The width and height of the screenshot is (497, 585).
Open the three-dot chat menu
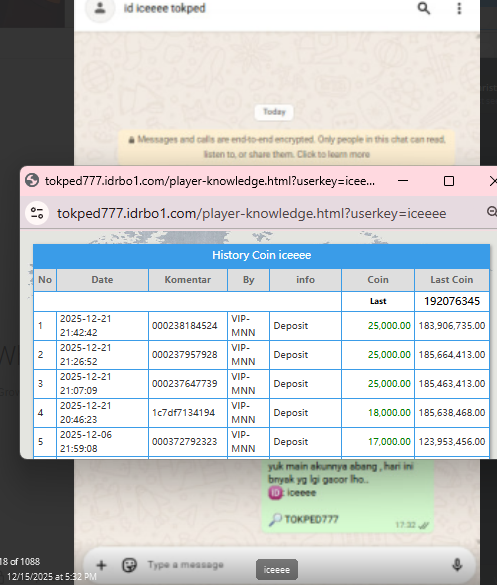(x=459, y=8)
